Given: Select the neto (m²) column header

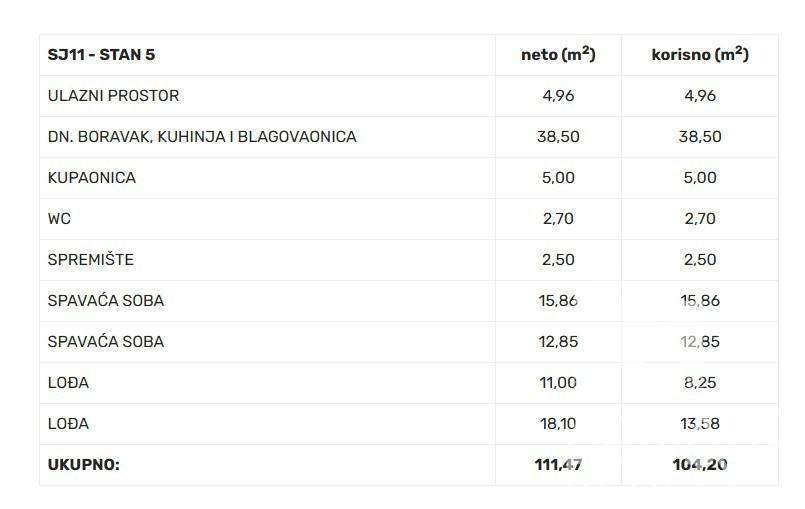Looking at the screenshot, I should [558, 54].
